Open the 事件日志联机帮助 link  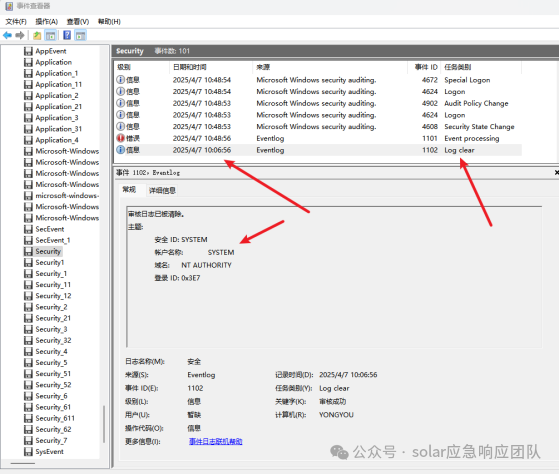215,442
